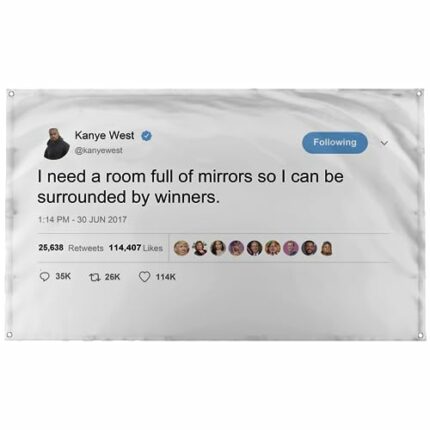Open the tweet options chevron
This screenshot has width=430, height=430.
coord(385,143)
